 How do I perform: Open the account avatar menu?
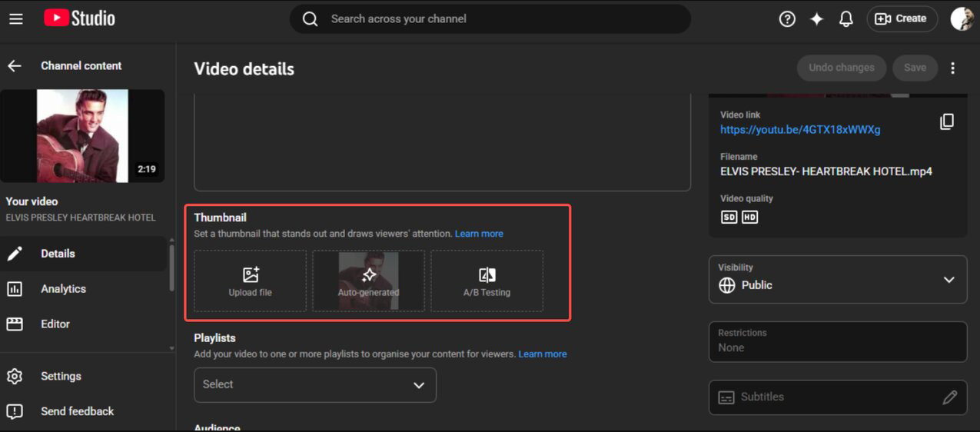[x=962, y=18]
